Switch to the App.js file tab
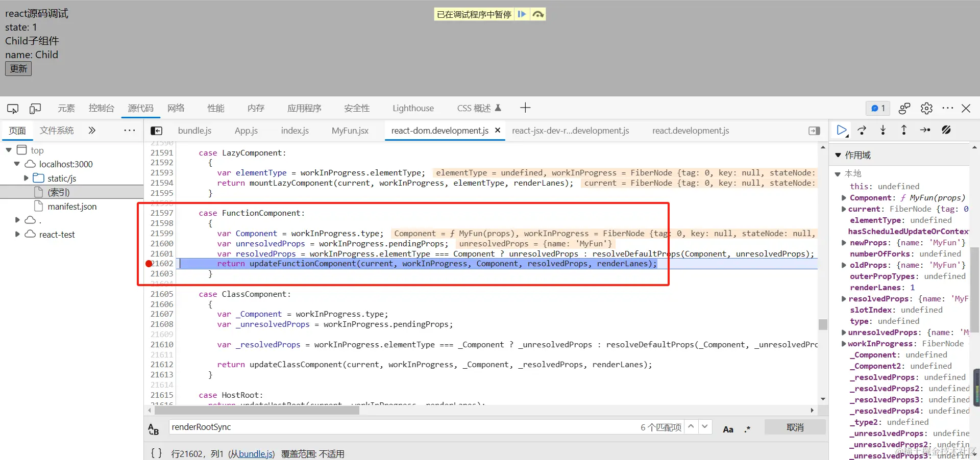 coord(246,131)
